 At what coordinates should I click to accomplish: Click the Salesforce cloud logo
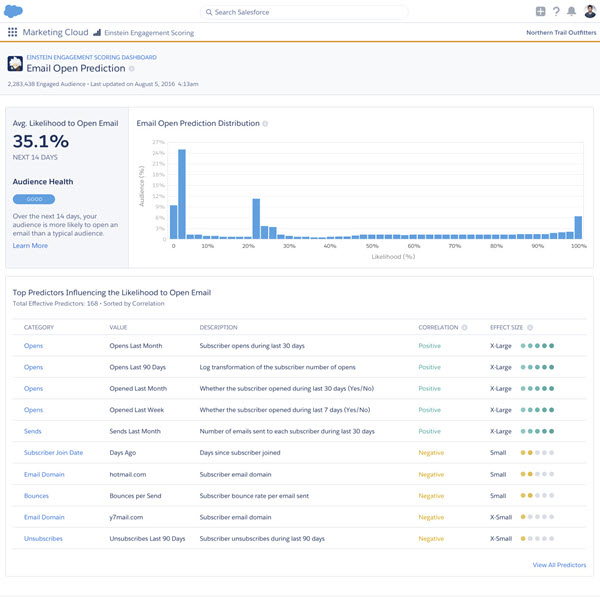(x=13, y=11)
